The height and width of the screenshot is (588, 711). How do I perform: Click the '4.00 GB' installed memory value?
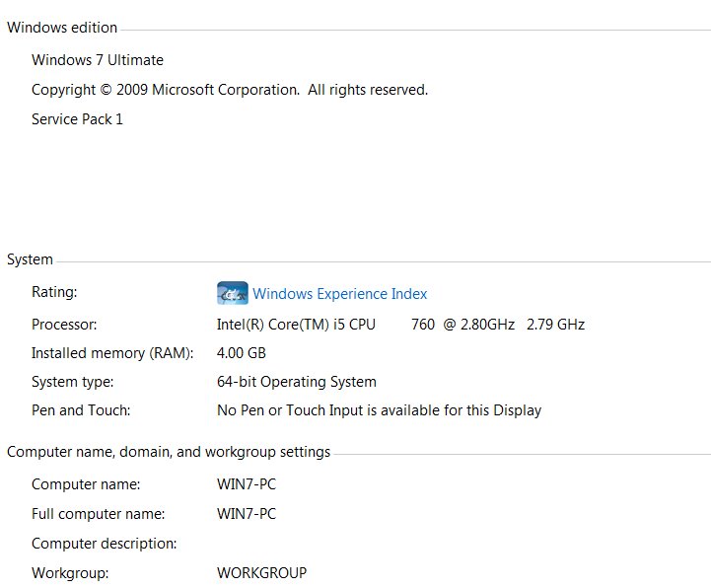pos(242,353)
